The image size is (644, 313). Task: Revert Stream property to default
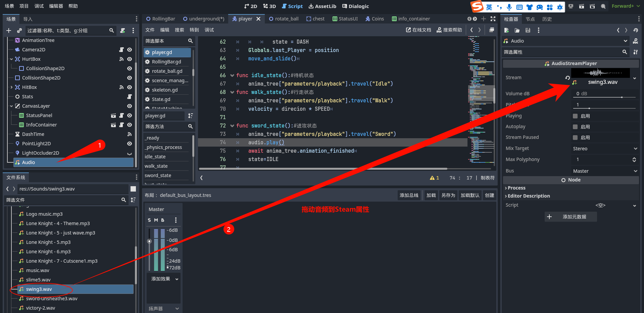[x=567, y=77]
